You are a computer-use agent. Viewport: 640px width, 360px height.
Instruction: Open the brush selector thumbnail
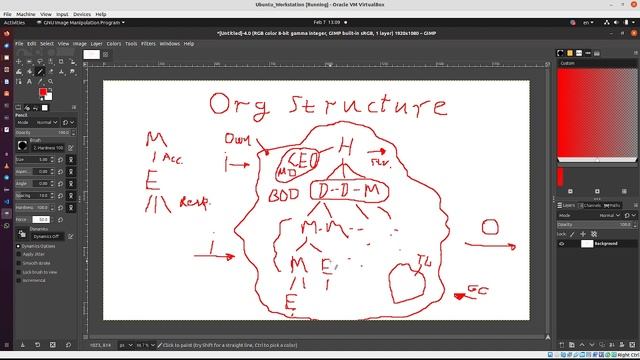coord(22,145)
